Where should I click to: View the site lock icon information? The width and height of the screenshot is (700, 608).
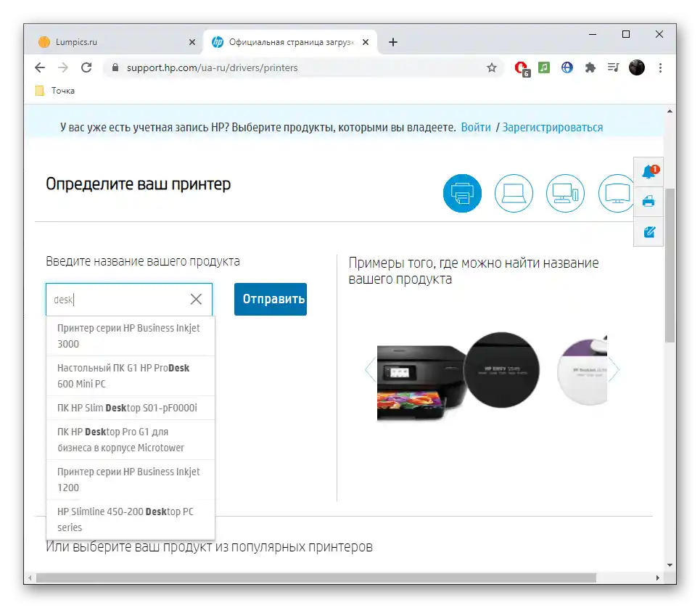[115, 68]
